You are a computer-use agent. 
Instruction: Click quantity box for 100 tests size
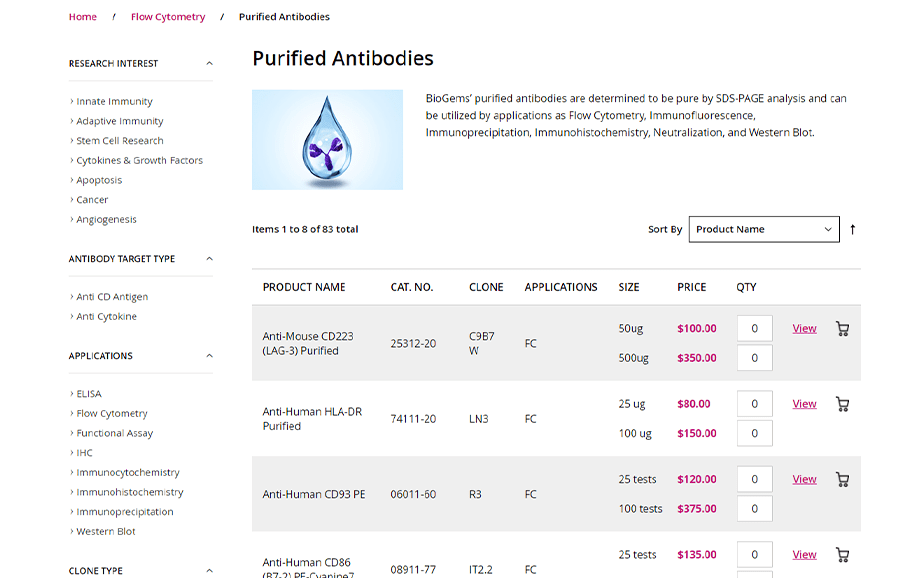coord(754,509)
